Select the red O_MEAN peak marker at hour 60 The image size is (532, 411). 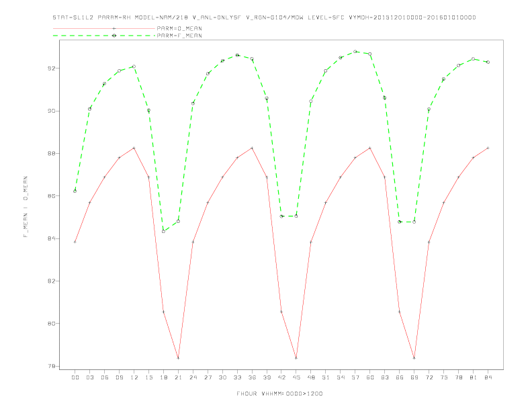click(x=370, y=148)
